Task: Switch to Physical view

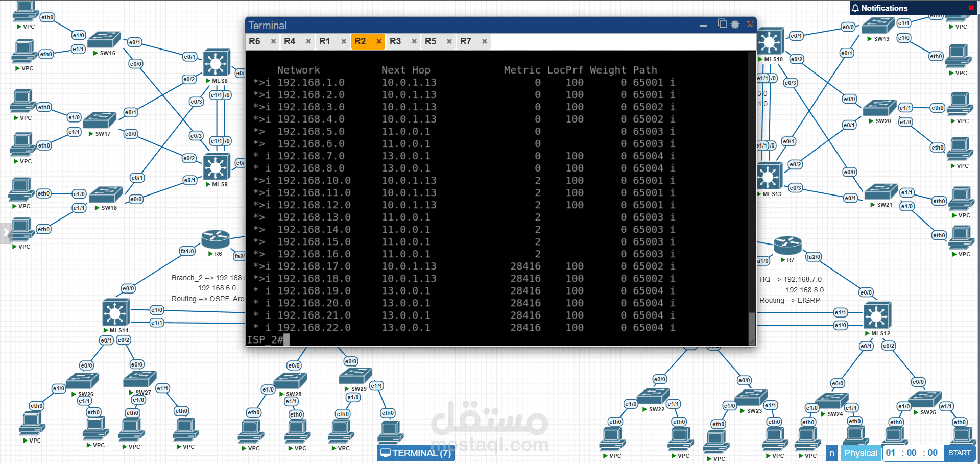Action: (x=861, y=453)
